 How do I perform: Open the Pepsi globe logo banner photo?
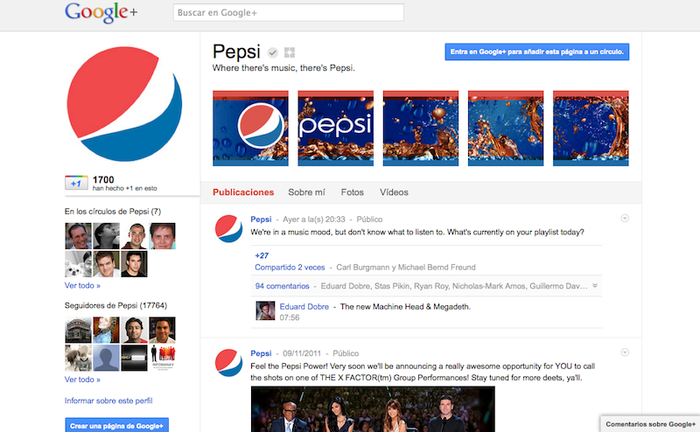(250, 128)
